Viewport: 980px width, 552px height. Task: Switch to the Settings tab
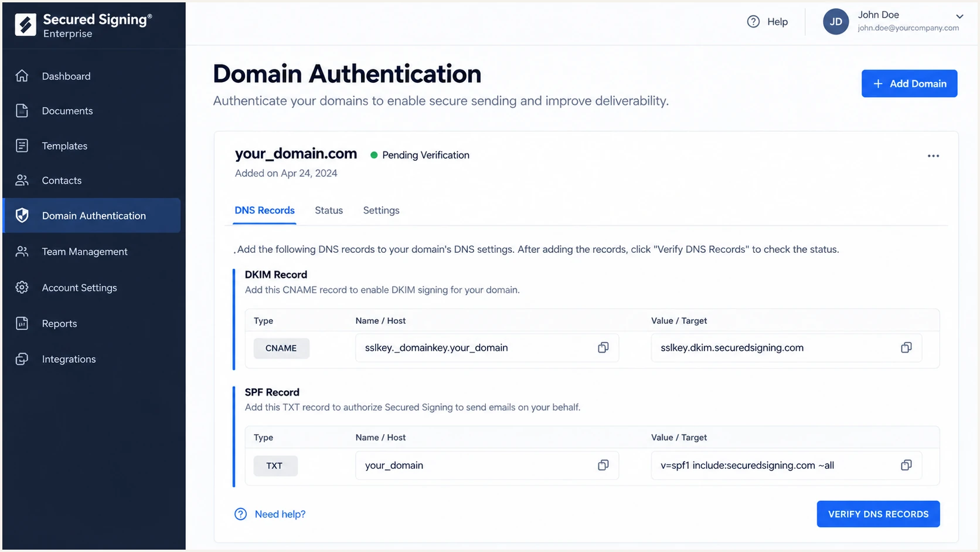(381, 211)
